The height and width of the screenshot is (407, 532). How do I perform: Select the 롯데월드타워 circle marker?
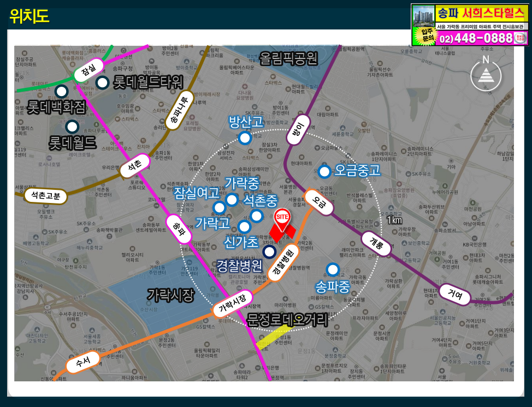(x=102, y=82)
